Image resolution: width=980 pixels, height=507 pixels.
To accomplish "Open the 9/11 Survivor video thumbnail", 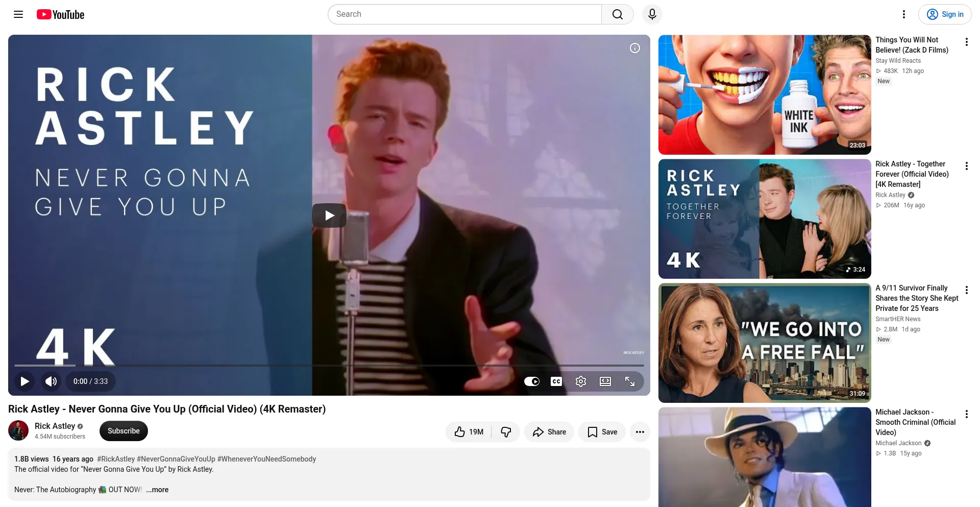I will tap(765, 343).
